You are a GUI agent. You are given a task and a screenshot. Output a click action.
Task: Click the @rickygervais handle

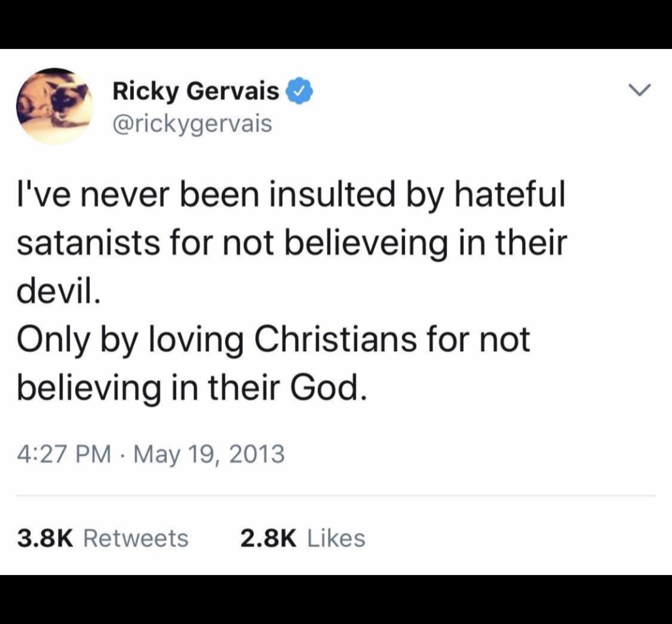click(x=192, y=124)
